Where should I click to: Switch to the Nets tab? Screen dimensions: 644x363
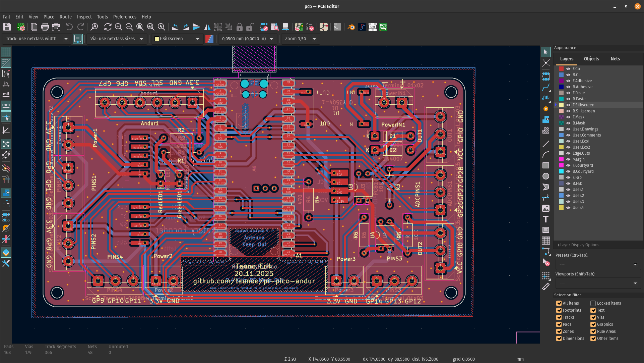coord(615,59)
